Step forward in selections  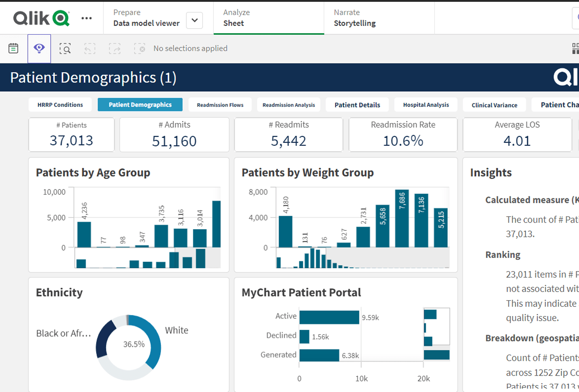click(114, 49)
